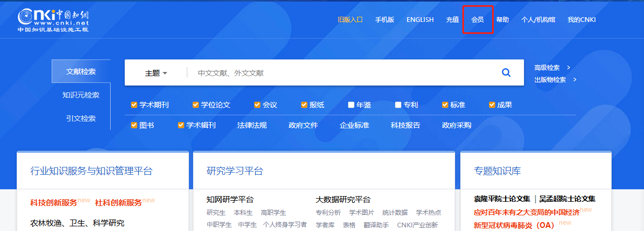Open 吴孟超院士论文集 link
The image size is (644, 231).
coord(567,199)
